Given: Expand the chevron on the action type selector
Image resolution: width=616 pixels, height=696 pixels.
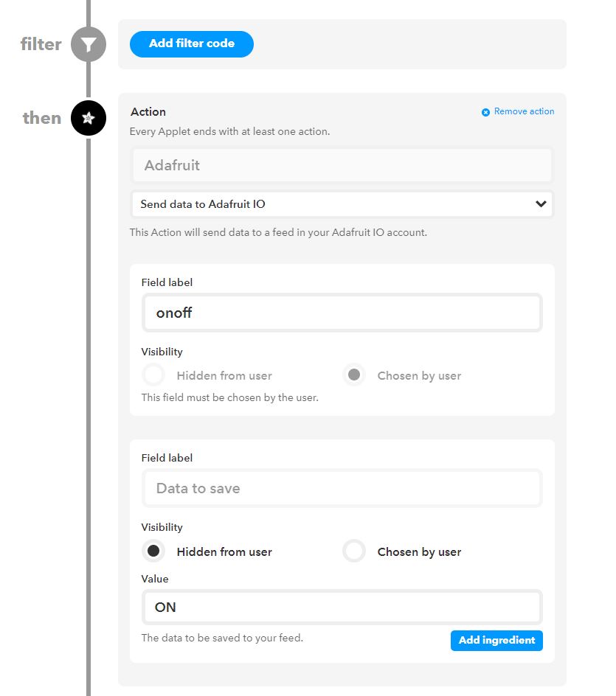Looking at the screenshot, I should click(x=541, y=204).
